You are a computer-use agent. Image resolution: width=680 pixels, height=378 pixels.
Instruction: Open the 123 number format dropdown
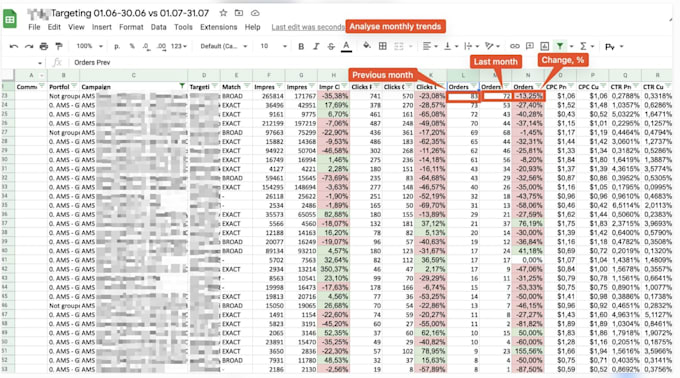179,46
